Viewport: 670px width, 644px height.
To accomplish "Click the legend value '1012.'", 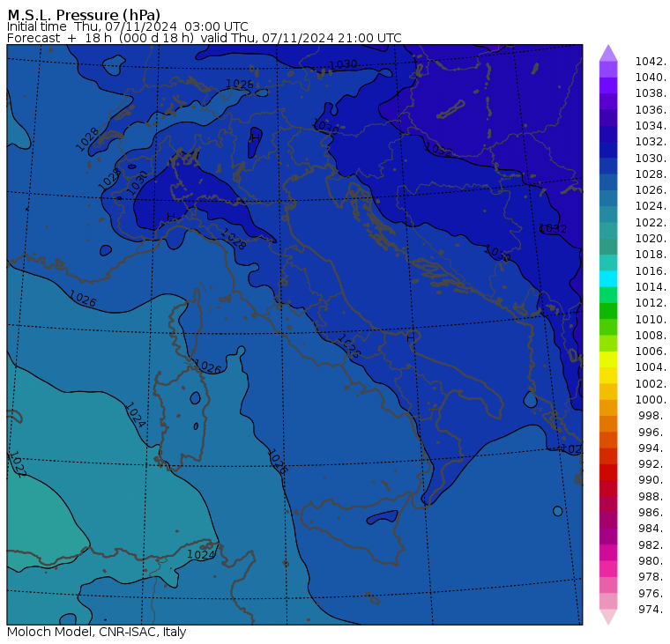I will pyautogui.click(x=651, y=302).
